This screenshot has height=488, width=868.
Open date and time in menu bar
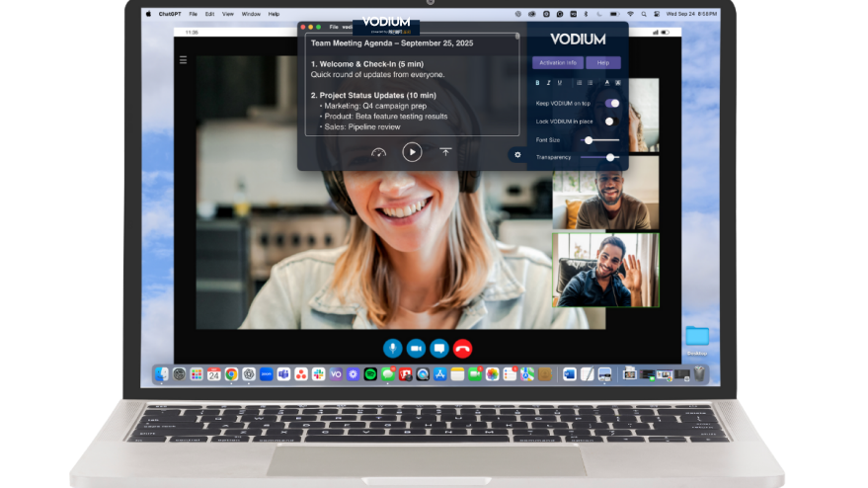tap(691, 14)
